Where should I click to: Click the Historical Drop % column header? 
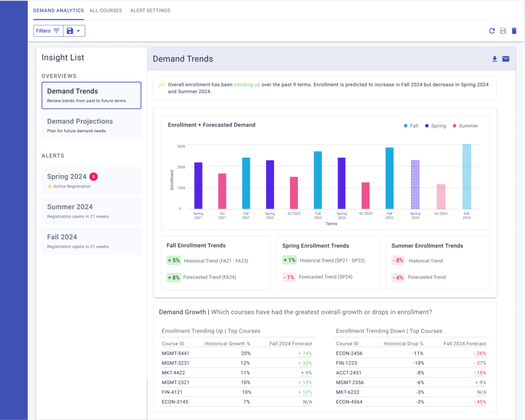(x=403, y=344)
